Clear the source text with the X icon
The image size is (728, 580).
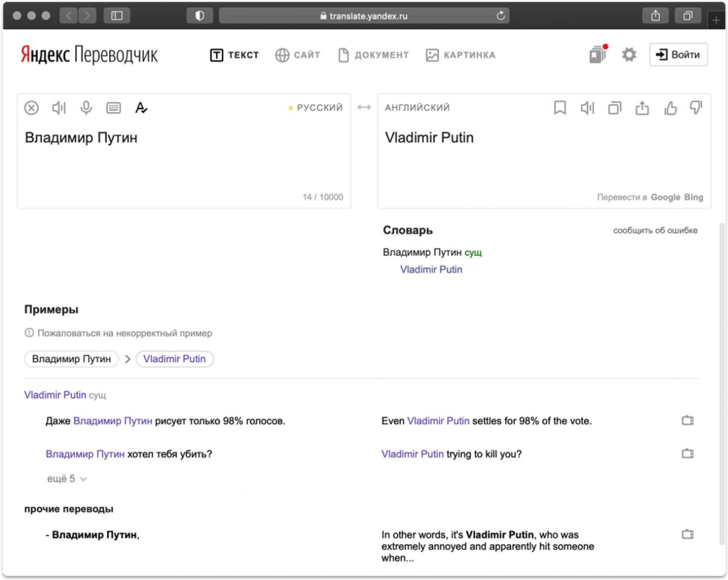pos(31,107)
